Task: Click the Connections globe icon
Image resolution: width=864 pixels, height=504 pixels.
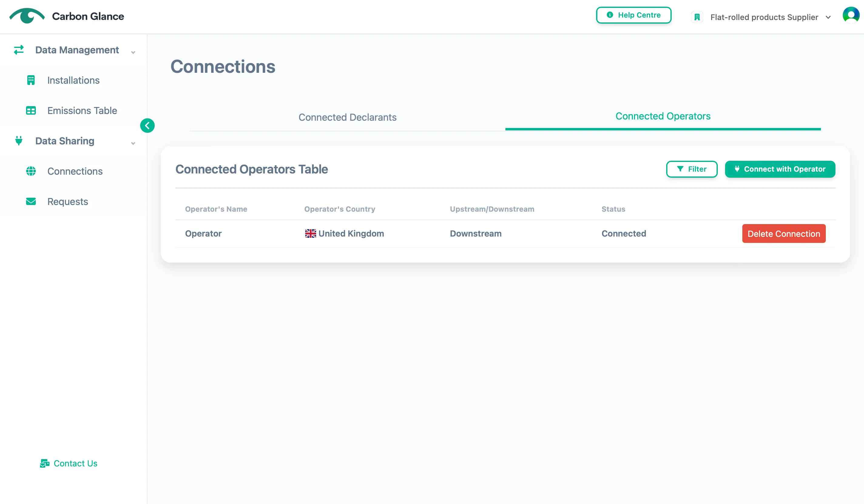Action: click(x=31, y=171)
